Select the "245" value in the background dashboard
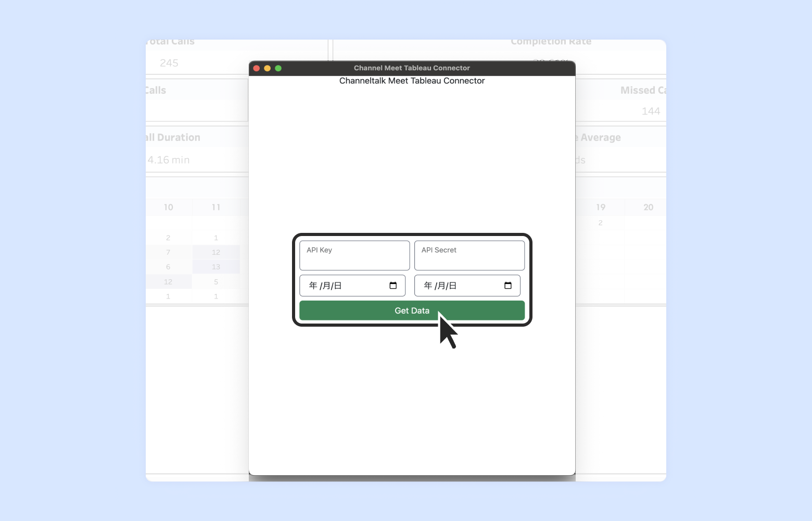The image size is (812, 521). pos(169,63)
